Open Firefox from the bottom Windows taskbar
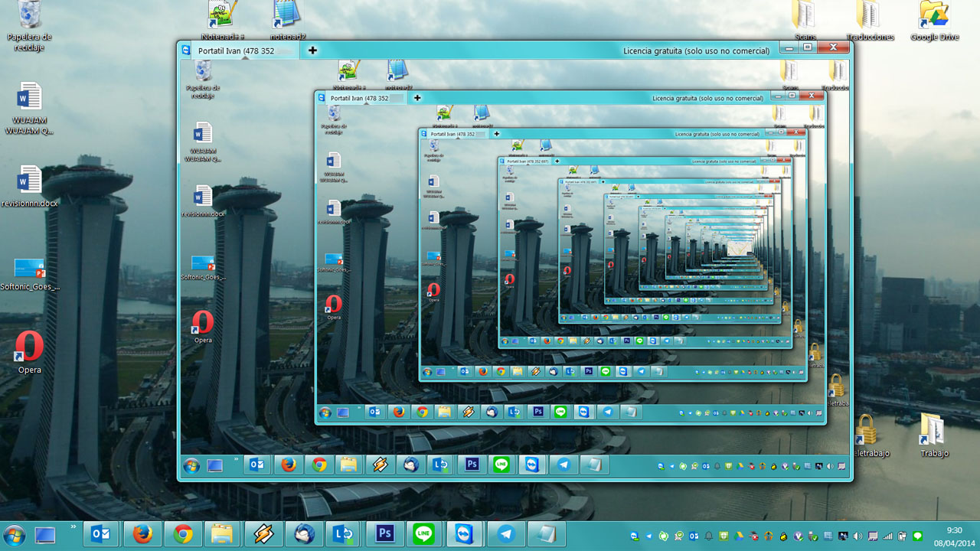The width and height of the screenshot is (980, 551). click(142, 533)
